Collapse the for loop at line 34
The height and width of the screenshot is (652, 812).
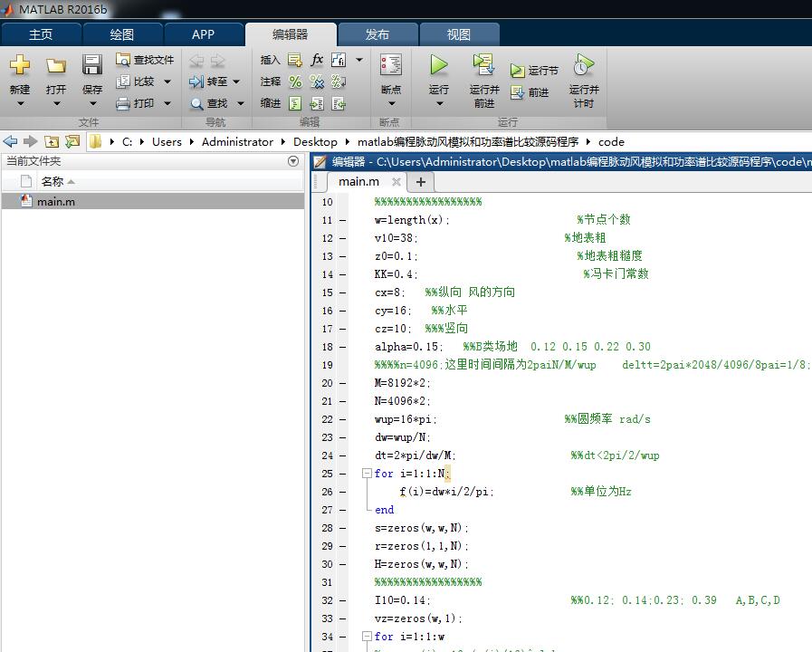point(367,637)
